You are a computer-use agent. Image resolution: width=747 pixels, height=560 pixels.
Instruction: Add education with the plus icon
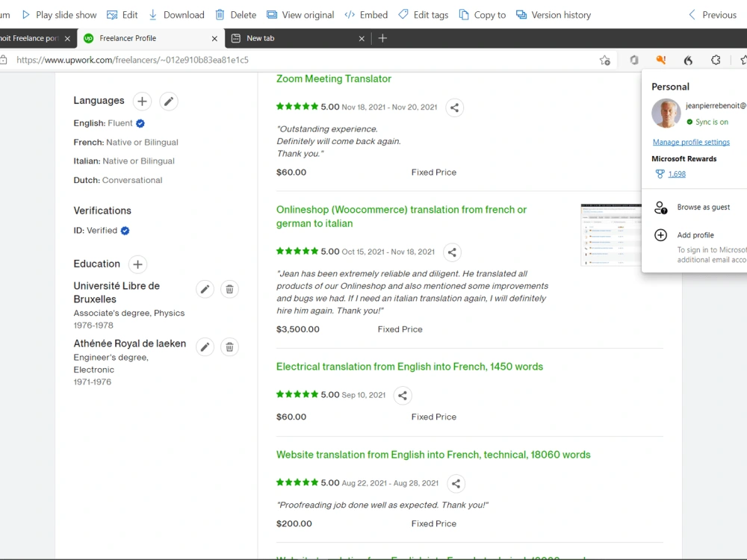click(x=137, y=264)
